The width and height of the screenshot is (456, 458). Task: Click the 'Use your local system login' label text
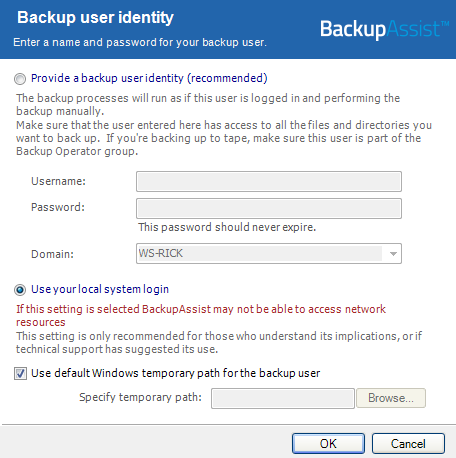pyautogui.click(x=100, y=289)
